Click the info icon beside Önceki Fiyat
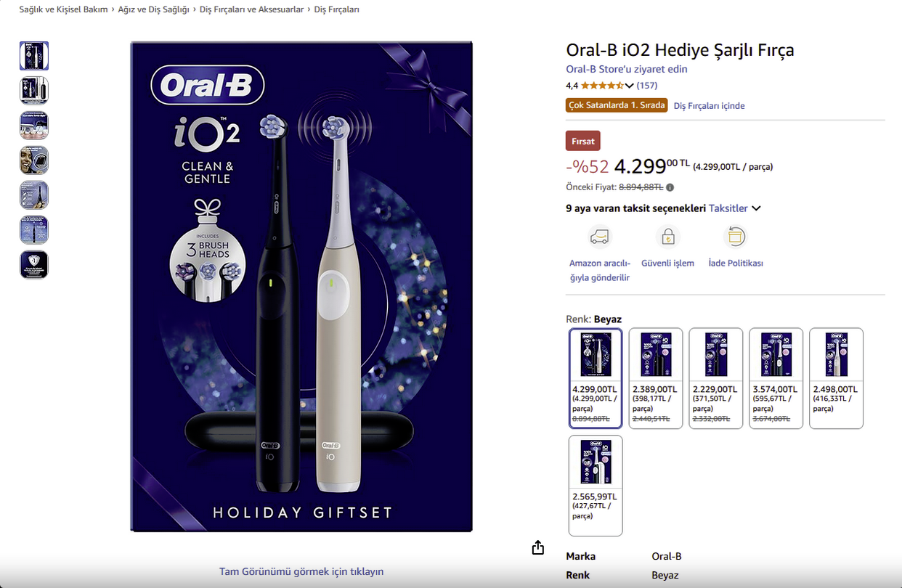The image size is (902, 588). pos(670,187)
